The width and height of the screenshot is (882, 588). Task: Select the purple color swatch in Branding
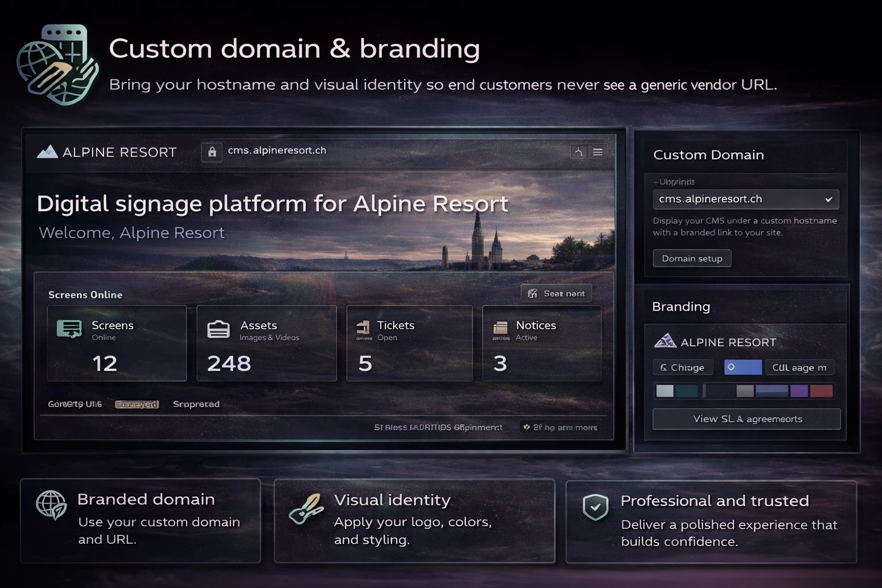(x=799, y=392)
